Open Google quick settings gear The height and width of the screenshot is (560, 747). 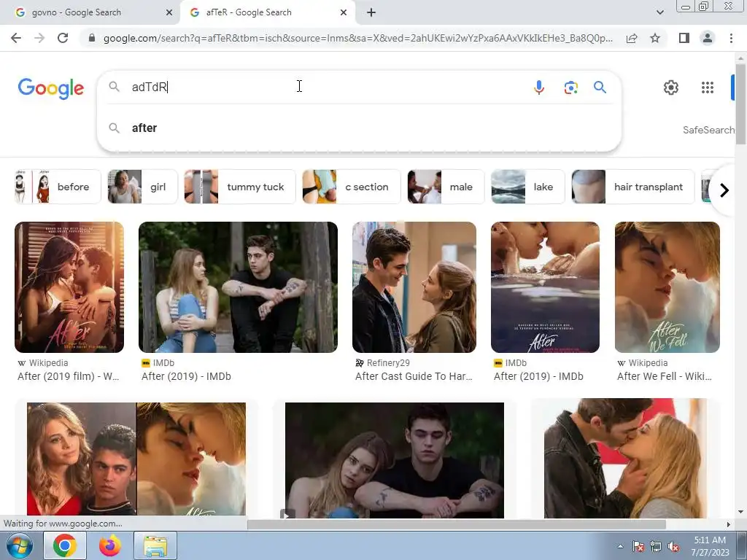[671, 87]
